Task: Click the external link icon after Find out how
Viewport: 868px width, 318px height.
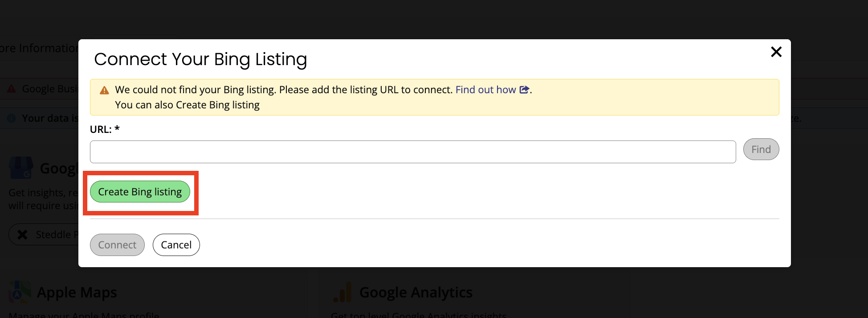Action: [x=525, y=90]
